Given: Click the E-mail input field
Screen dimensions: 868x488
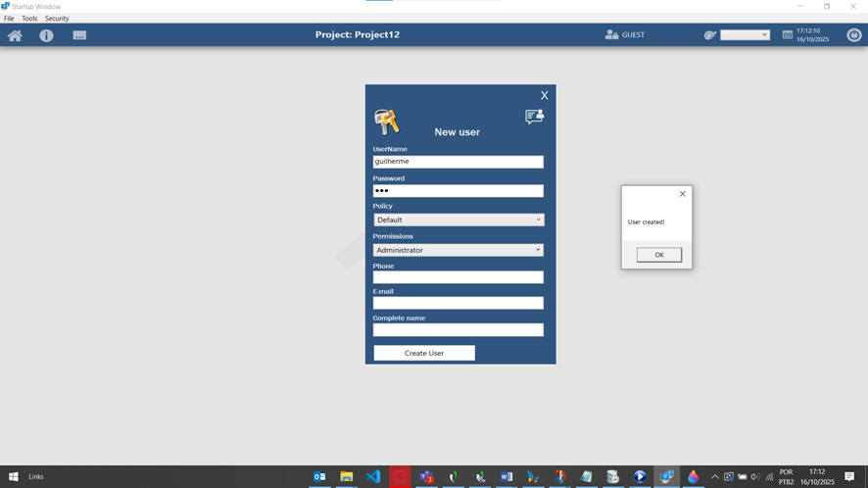Looking at the screenshot, I should coord(458,303).
